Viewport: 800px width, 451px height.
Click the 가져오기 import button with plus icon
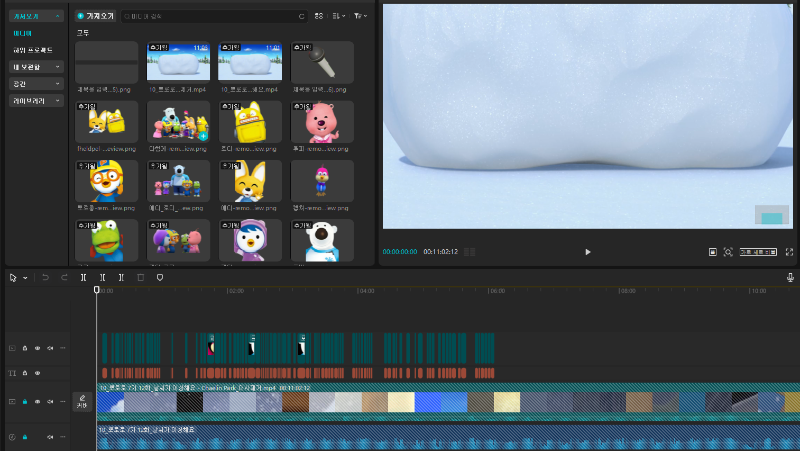tap(95, 16)
